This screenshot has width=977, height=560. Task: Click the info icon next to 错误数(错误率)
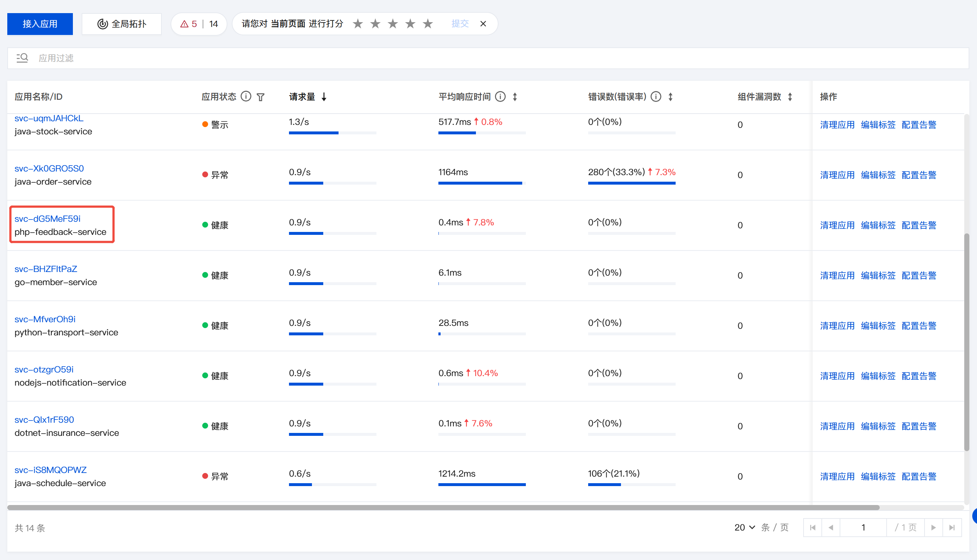(x=656, y=96)
